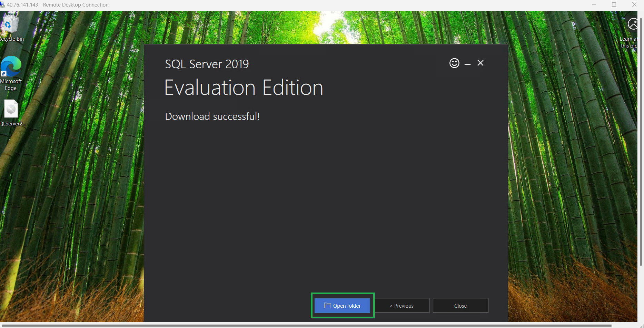Click the smiley feedback icon

coord(454,63)
